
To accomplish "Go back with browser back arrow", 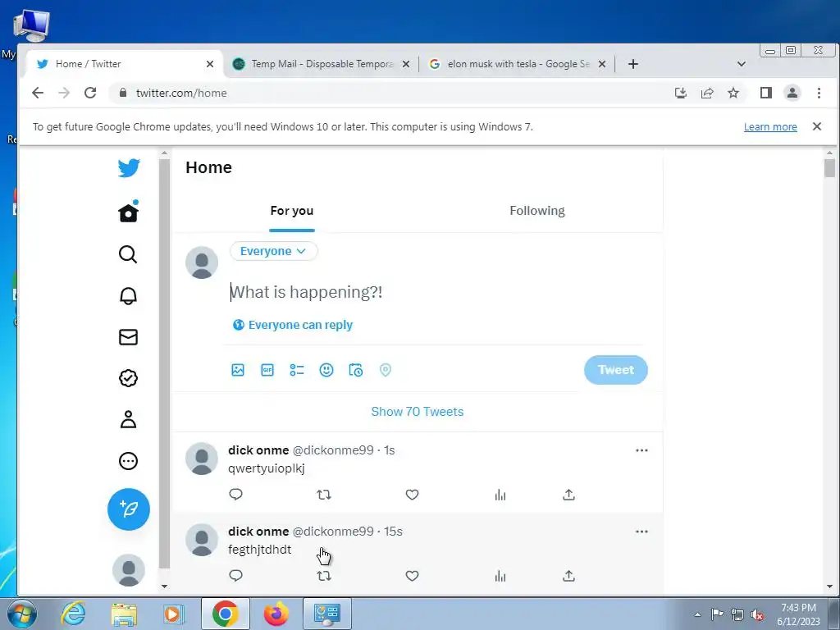I will pos(38,93).
